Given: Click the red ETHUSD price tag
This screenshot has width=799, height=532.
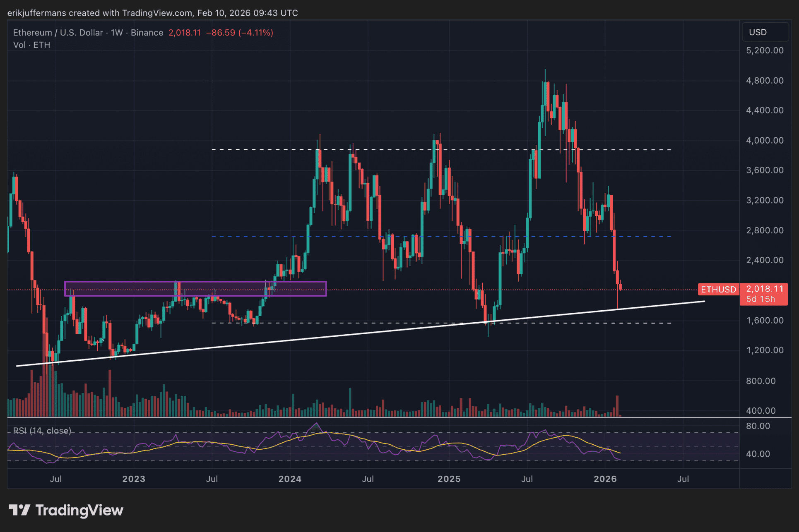Looking at the screenshot, I should click(x=718, y=289).
